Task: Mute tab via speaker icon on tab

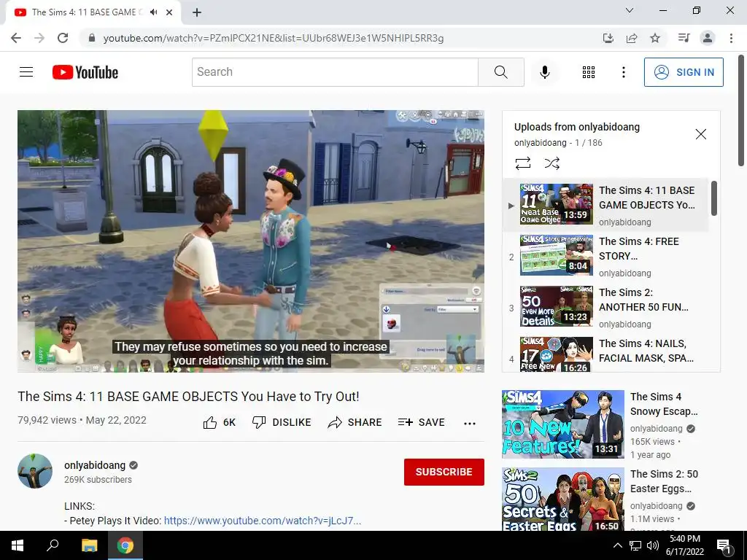Action: click(153, 12)
